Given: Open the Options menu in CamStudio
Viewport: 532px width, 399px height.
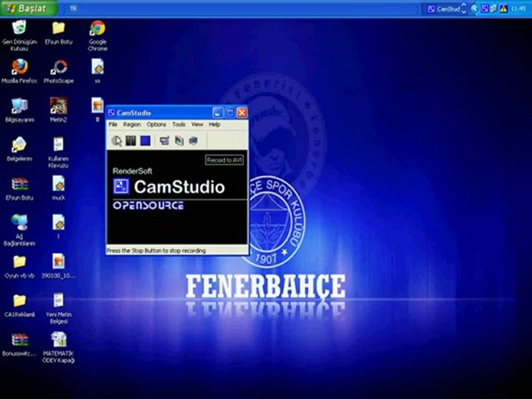Looking at the screenshot, I should (156, 125).
